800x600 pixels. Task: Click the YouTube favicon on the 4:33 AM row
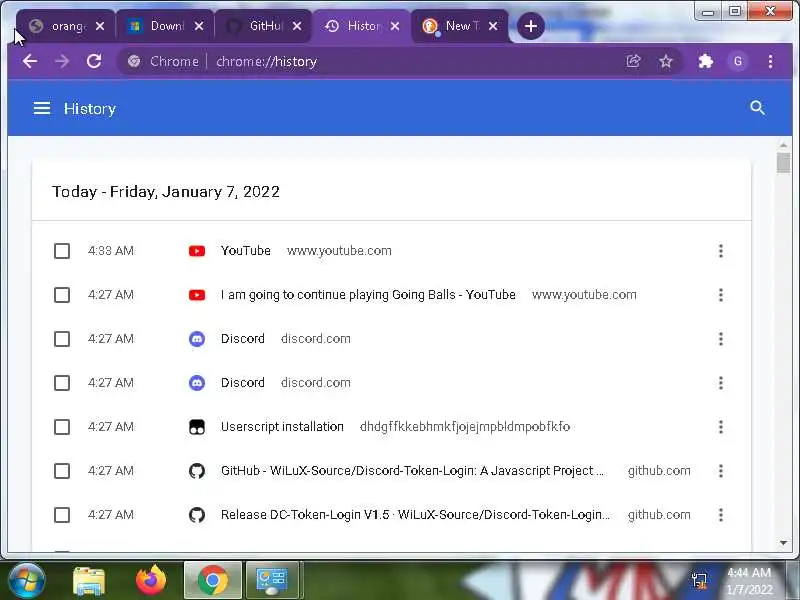(197, 251)
